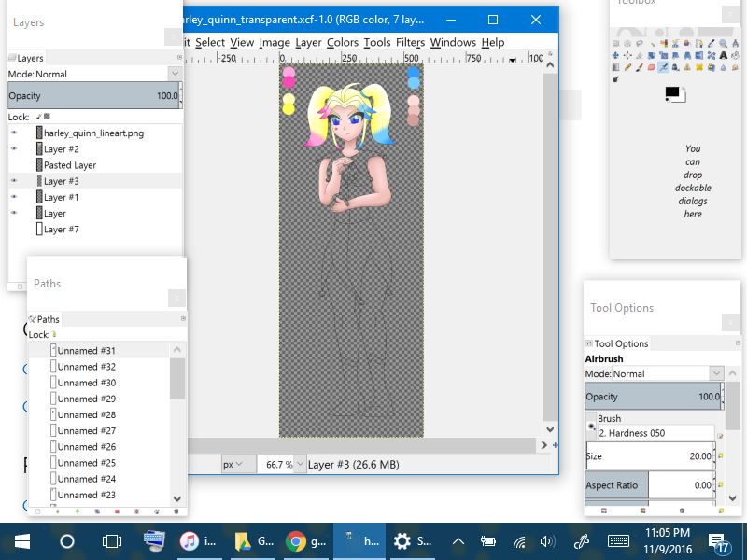Select the Alignment tool
This screenshot has width=747, height=560.
click(627, 55)
